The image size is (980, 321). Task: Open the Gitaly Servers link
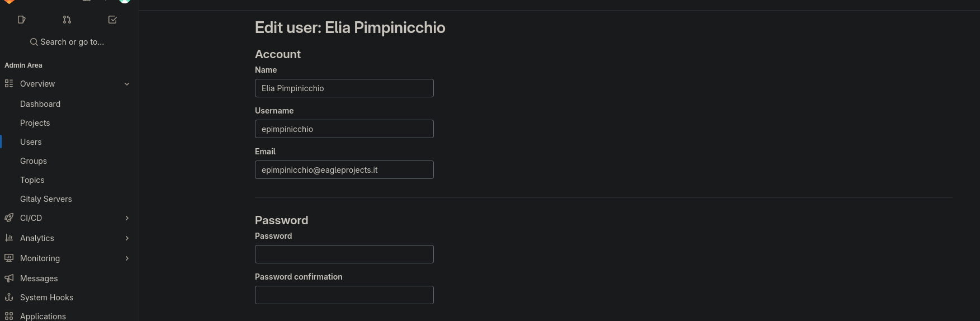[x=46, y=199]
